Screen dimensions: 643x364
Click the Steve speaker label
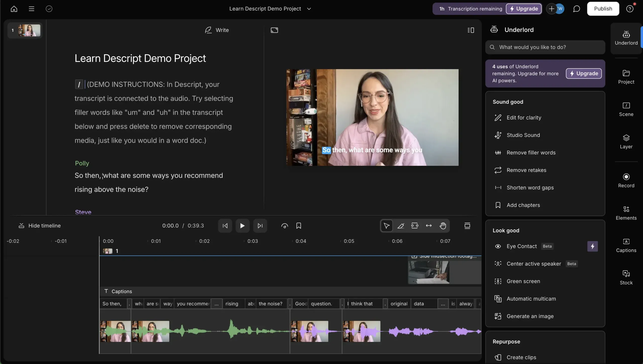83,212
